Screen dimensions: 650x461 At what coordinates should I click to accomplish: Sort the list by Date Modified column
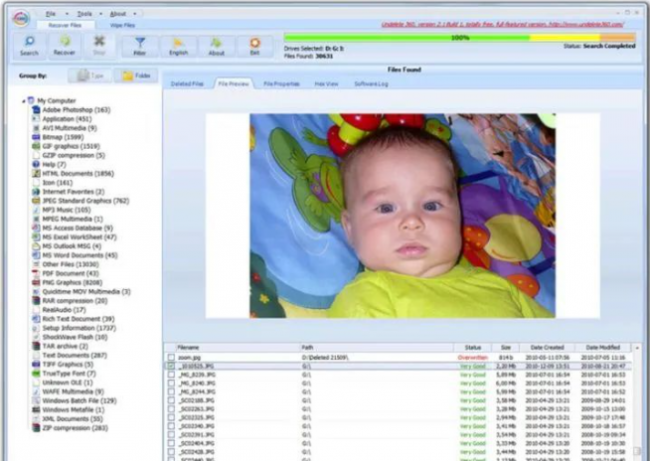click(x=603, y=347)
